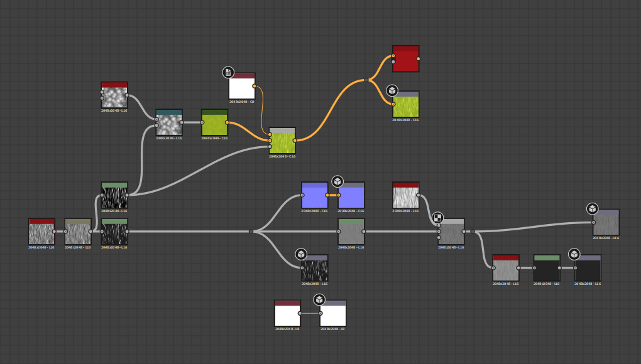Select the red-header bubbles noise node
The height and width of the screenshot is (364, 641).
114,95
